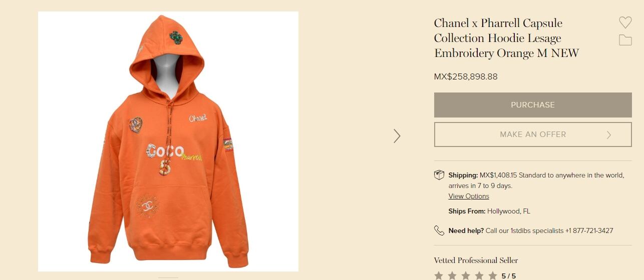Click the MX$258,898.88 price
The height and width of the screenshot is (280, 644).
point(466,76)
